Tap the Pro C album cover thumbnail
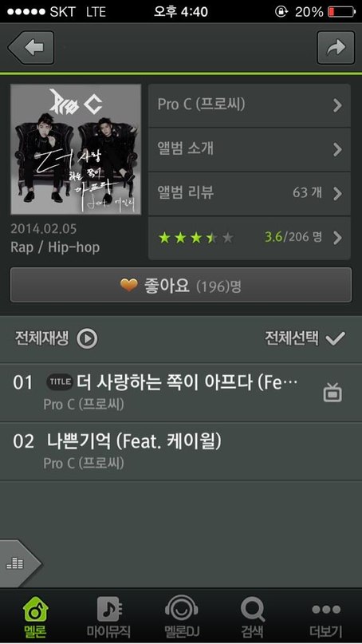Viewport: 362px width, 644px height. tap(76, 149)
